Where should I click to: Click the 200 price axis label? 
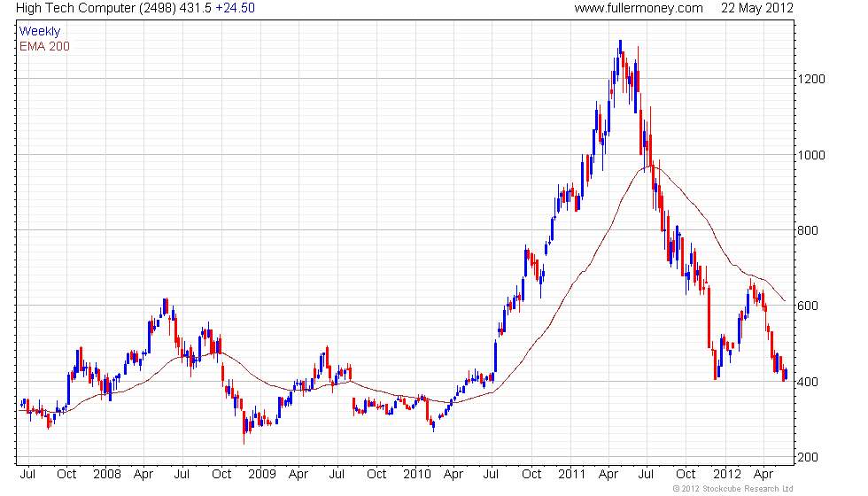pyautogui.click(x=807, y=457)
